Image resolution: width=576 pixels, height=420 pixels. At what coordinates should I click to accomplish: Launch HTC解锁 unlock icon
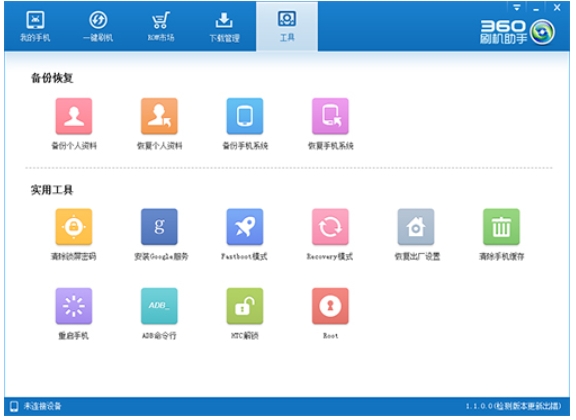tap(245, 306)
